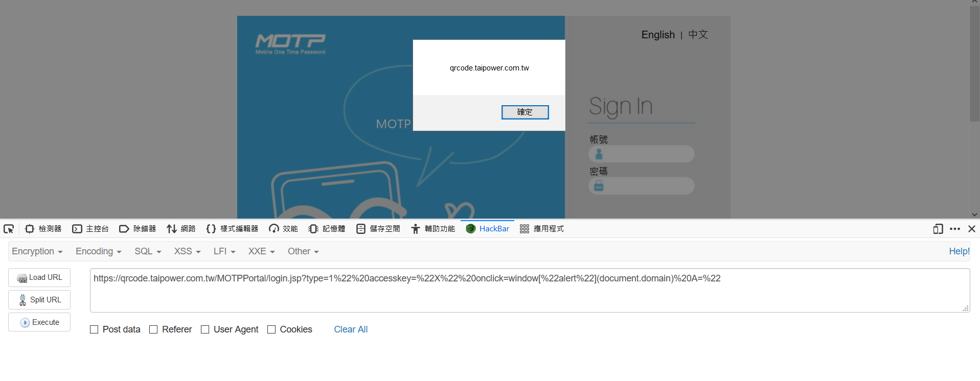Click the Split URL button
Image resolution: width=980 pixels, height=381 pixels.
(39, 300)
